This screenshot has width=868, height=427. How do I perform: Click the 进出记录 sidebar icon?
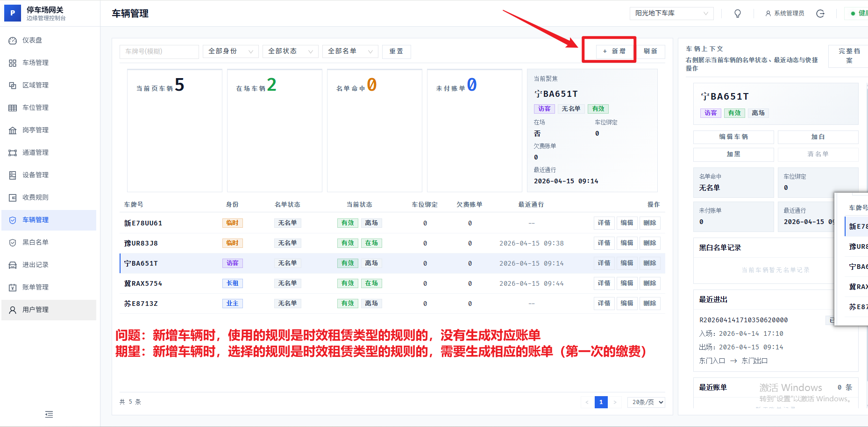coord(13,265)
